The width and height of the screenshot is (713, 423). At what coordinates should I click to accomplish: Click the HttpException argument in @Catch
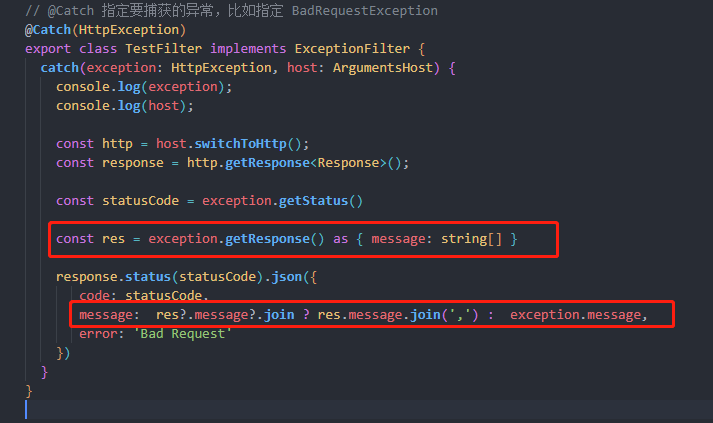[x=129, y=30]
